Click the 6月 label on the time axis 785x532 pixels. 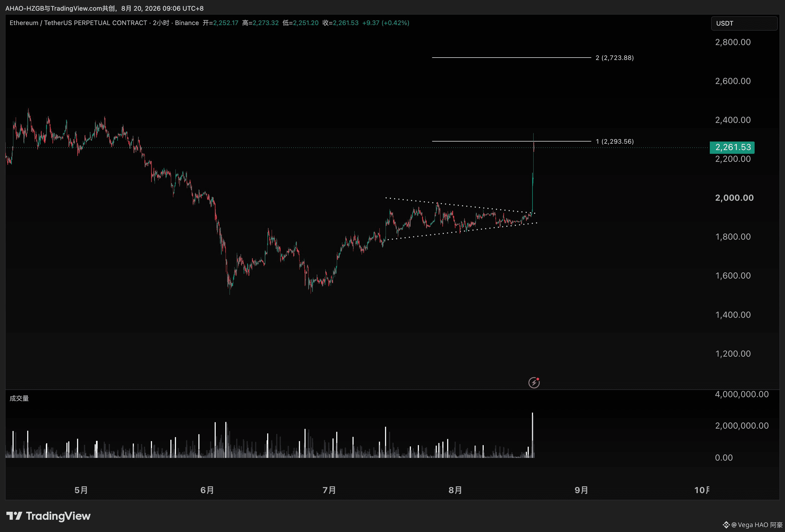[207, 490]
